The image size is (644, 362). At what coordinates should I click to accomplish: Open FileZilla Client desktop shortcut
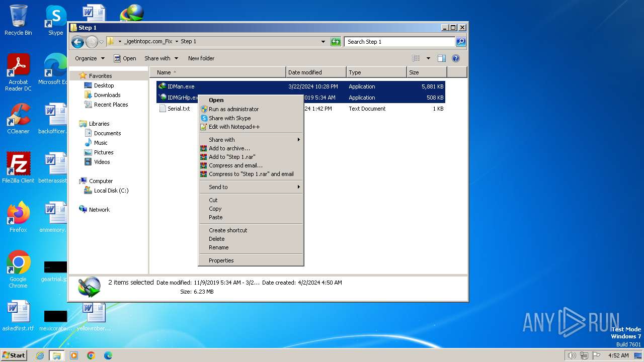(x=18, y=168)
